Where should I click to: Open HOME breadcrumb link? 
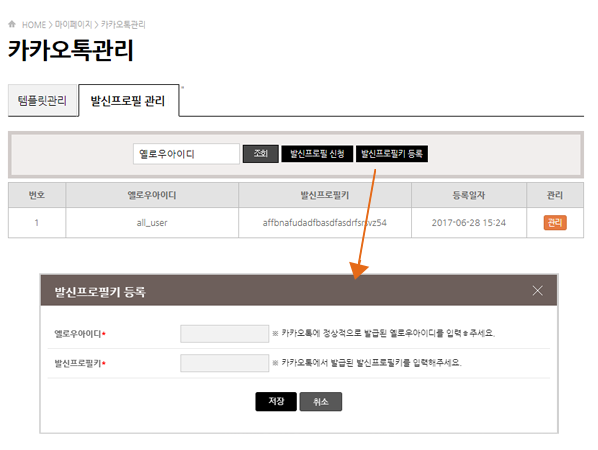(34, 25)
